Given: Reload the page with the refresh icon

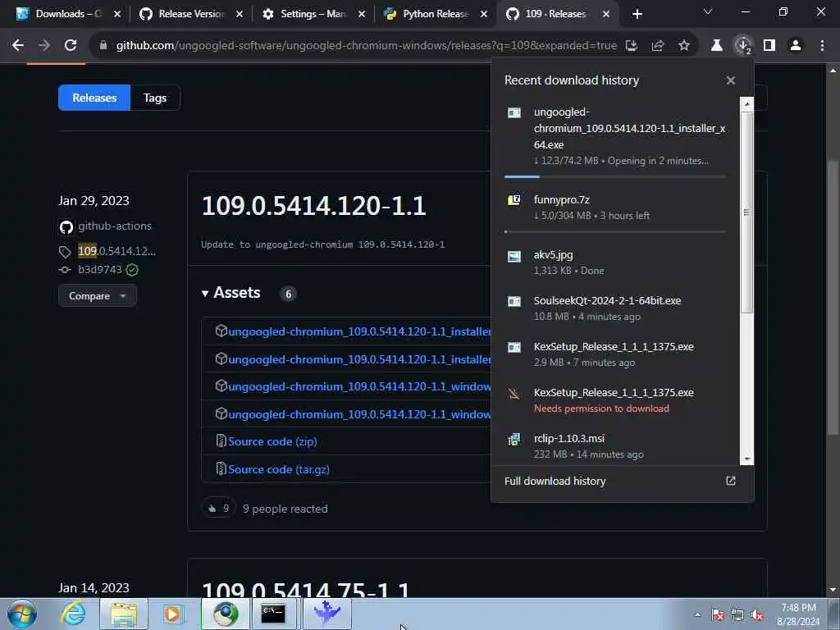Looking at the screenshot, I should [x=71, y=46].
